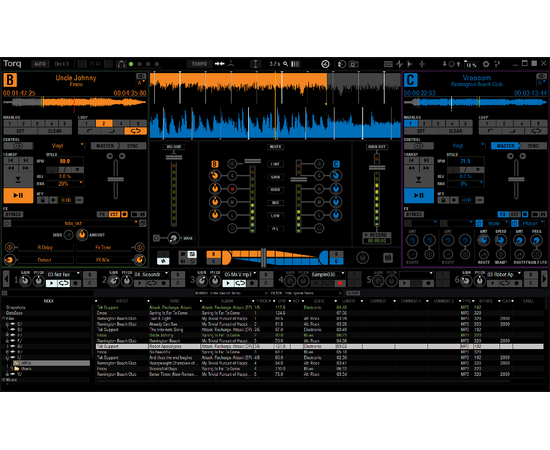
Task: Click the TEMPO button in top bar
Action: pyautogui.click(x=199, y=64)
